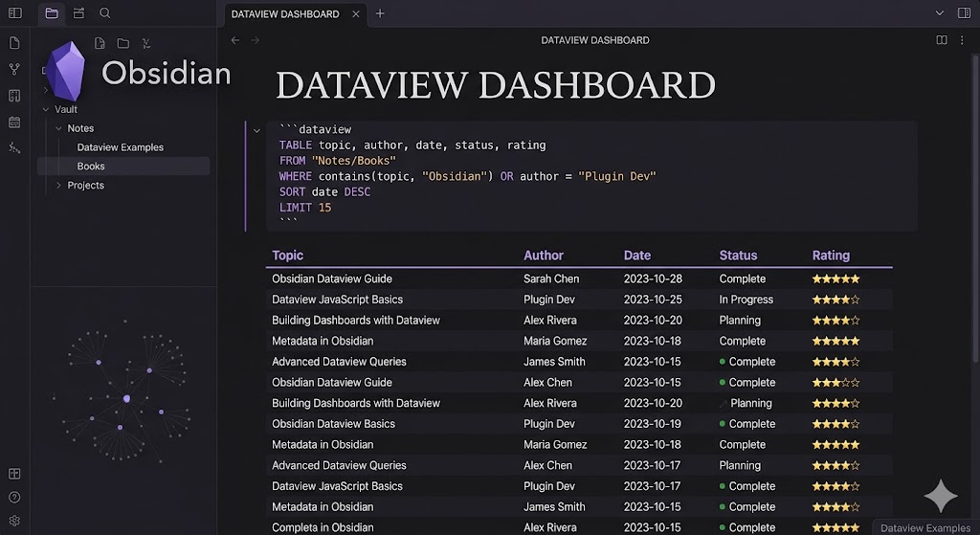The height and width of the screenshot is (535, 980).
Task: Click the SORT date DESC code line
Action: pyautogui.click(x=324, y=191)
